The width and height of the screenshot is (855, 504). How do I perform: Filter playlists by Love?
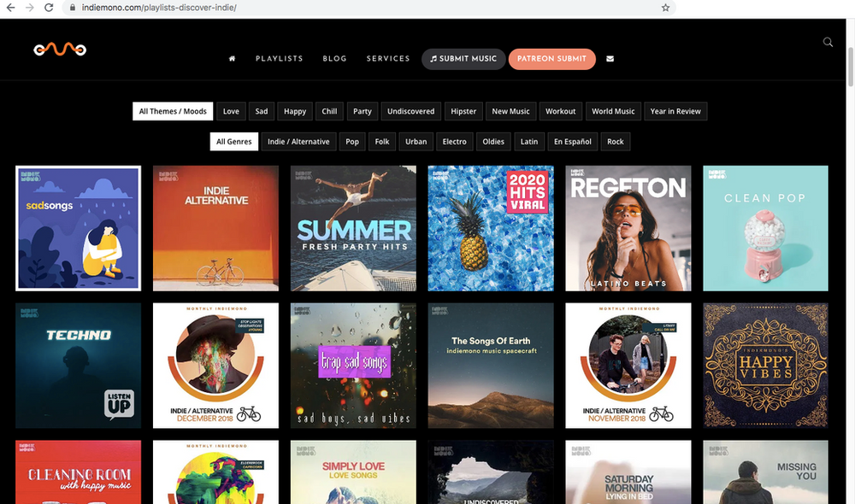pos(231,111)
